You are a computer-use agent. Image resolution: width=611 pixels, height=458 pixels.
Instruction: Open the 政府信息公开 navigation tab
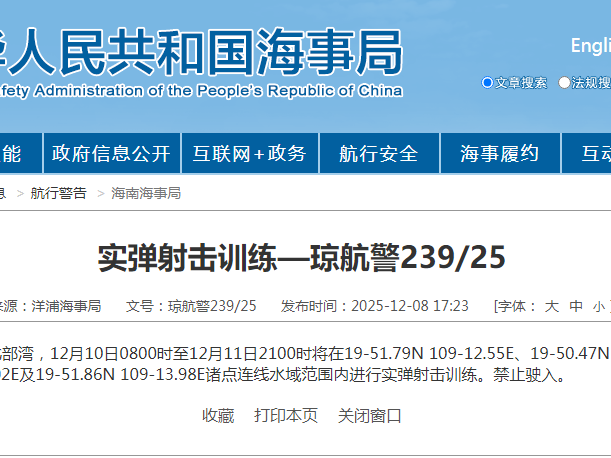[111, 154]
